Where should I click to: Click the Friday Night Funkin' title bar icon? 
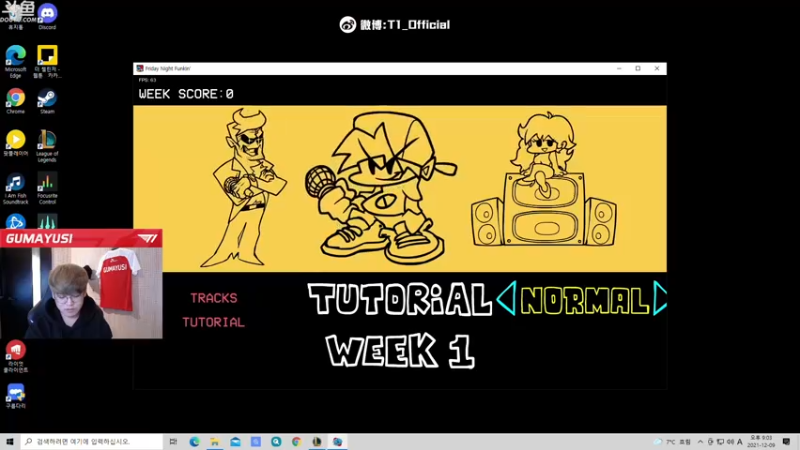[140, 68]
